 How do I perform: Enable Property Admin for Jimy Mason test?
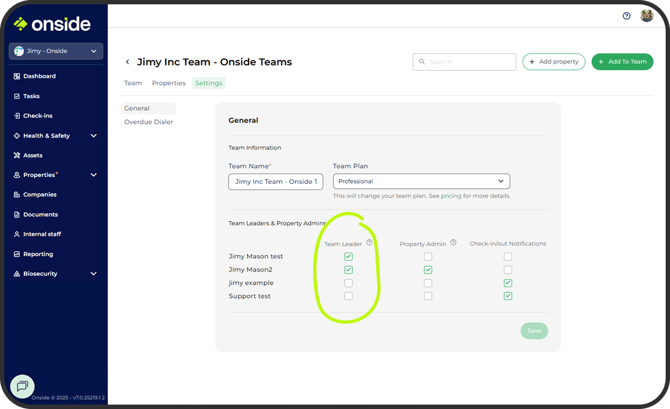coord(428,257)
